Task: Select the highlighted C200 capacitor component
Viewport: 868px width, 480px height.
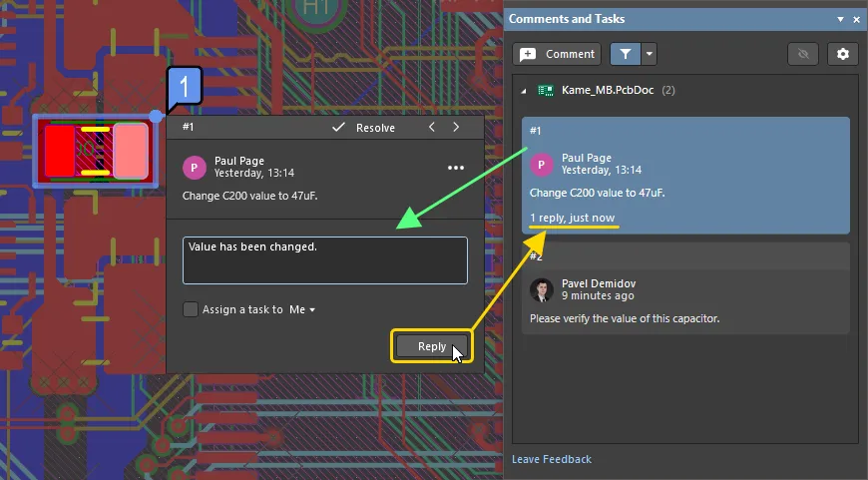Action: point(96,151)
